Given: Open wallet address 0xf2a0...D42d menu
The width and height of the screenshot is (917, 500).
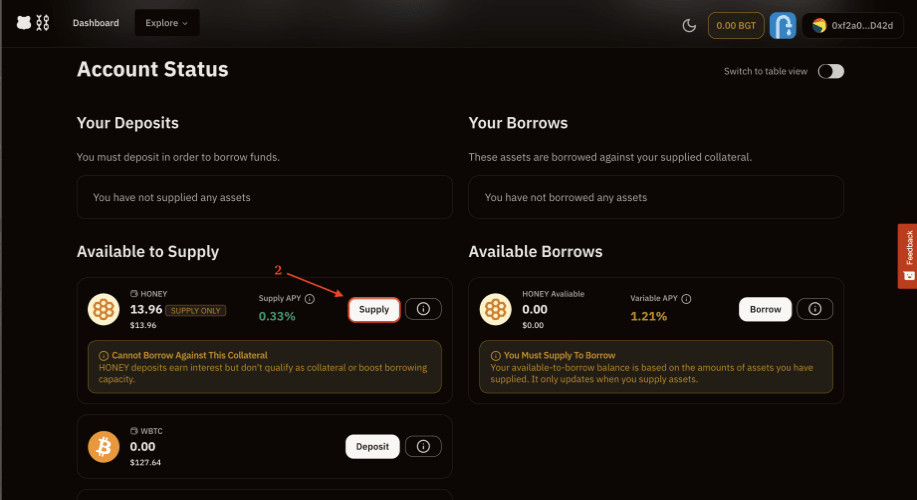Looking at the screenshot, I should pyautogui.click(x=853, y=25).
